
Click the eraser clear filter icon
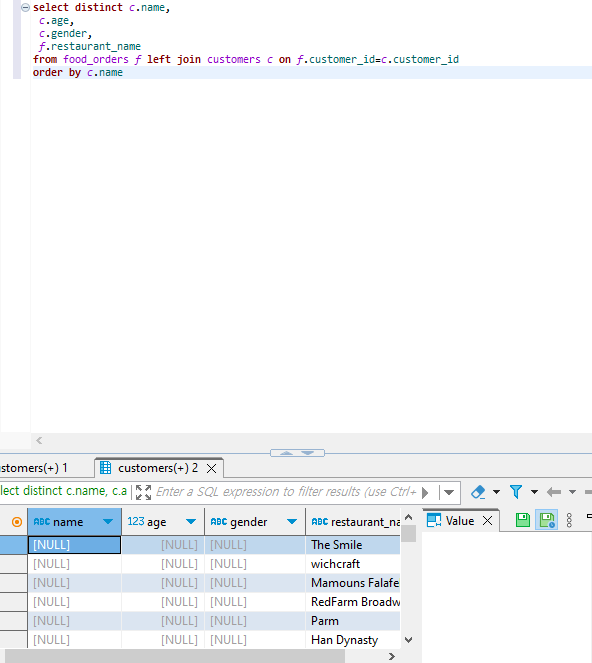tap(478, 492)
